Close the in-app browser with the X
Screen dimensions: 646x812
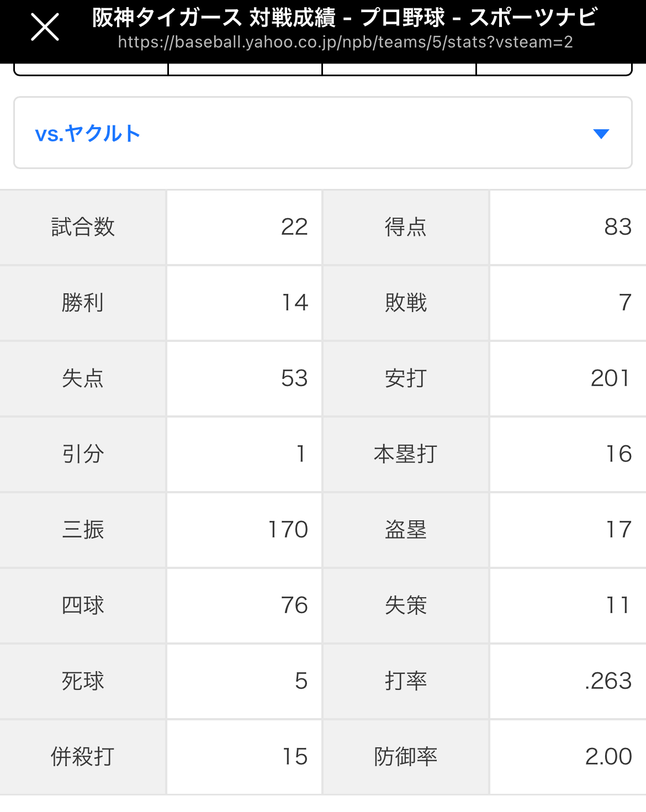pos(45,28)
